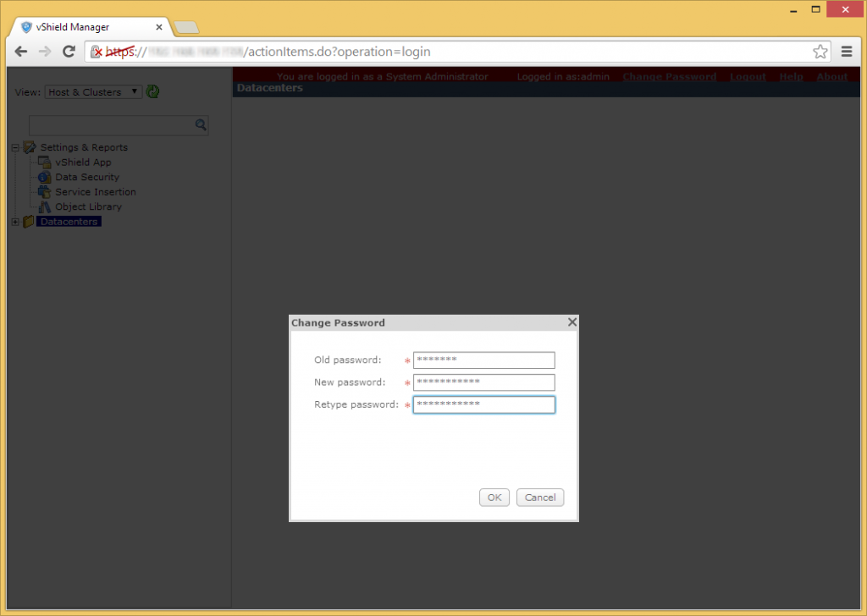The height and width of the screenshot is (616, 867).
Task: Bookmark the page via the star icon
Action: pos(820,51)
